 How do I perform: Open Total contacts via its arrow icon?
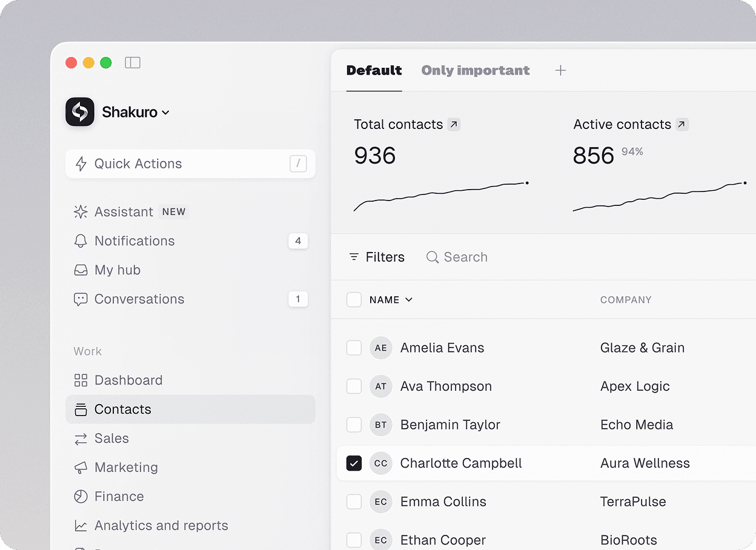click(454, 125)
